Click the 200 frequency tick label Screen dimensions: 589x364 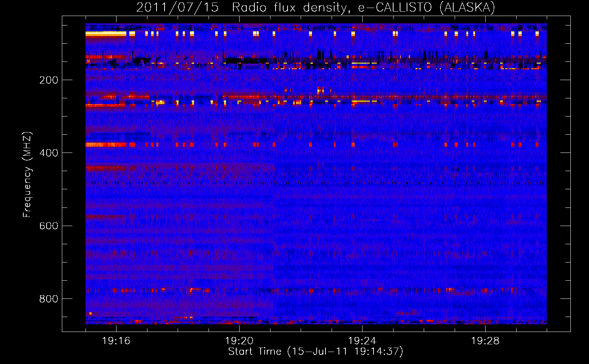(49, 80)
